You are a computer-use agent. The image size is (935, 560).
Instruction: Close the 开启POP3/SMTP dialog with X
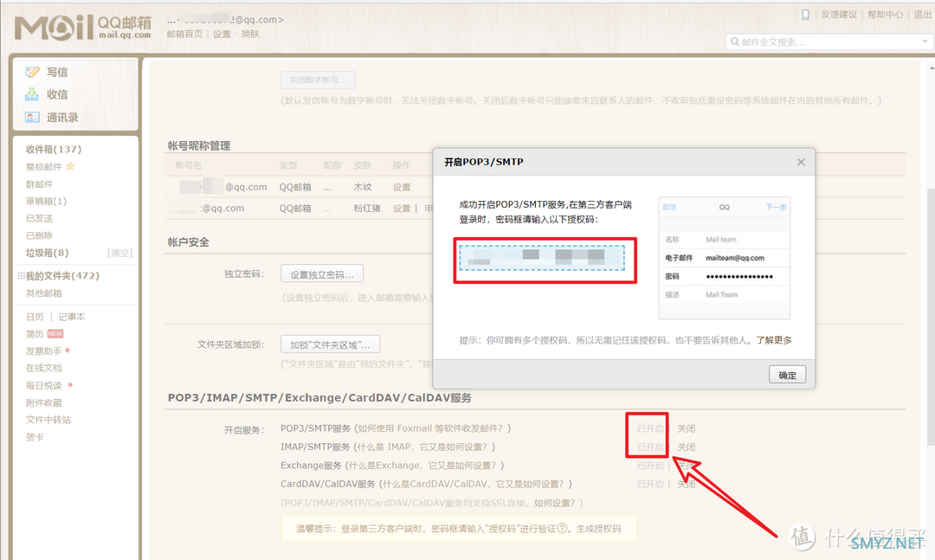point(801,162)
